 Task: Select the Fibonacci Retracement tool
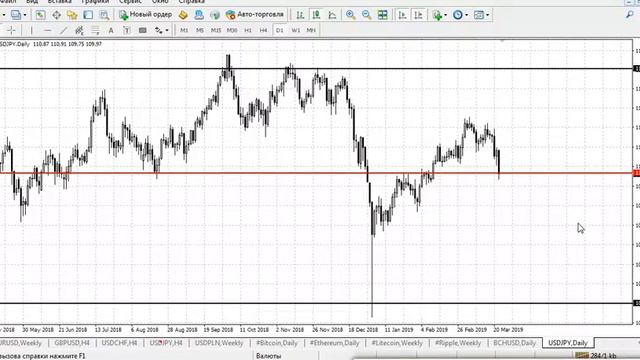pyautogui.click(x=95, y=30)
